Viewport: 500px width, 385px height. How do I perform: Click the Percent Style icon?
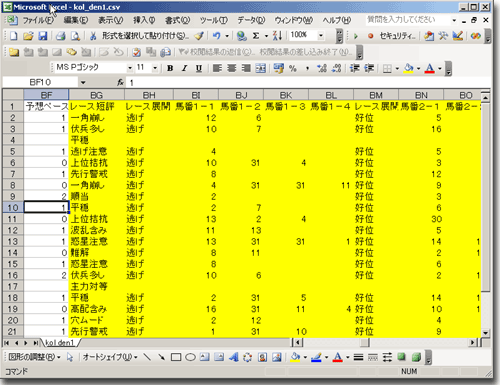pyautogui.click(x=293, y=68)
